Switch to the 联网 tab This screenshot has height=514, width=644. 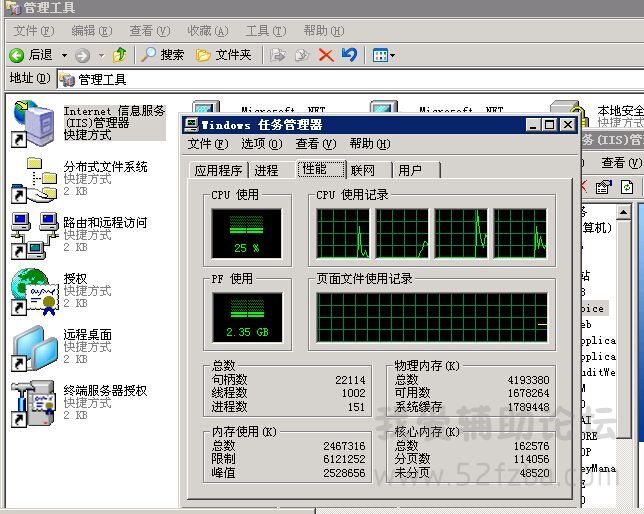click(363, 171)
